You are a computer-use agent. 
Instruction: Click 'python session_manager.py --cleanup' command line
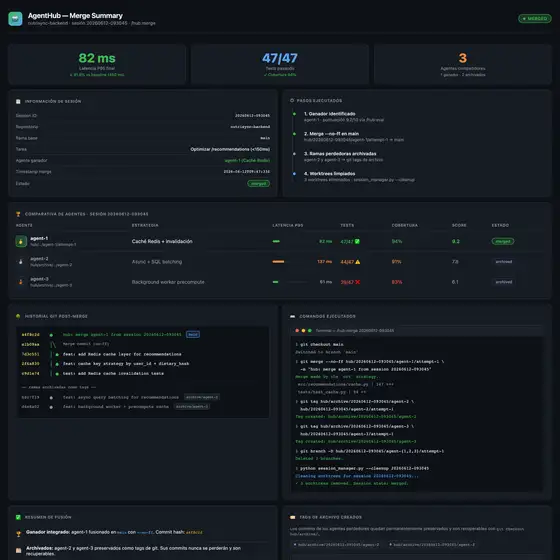pyautogui.click(x=362, y=469)
